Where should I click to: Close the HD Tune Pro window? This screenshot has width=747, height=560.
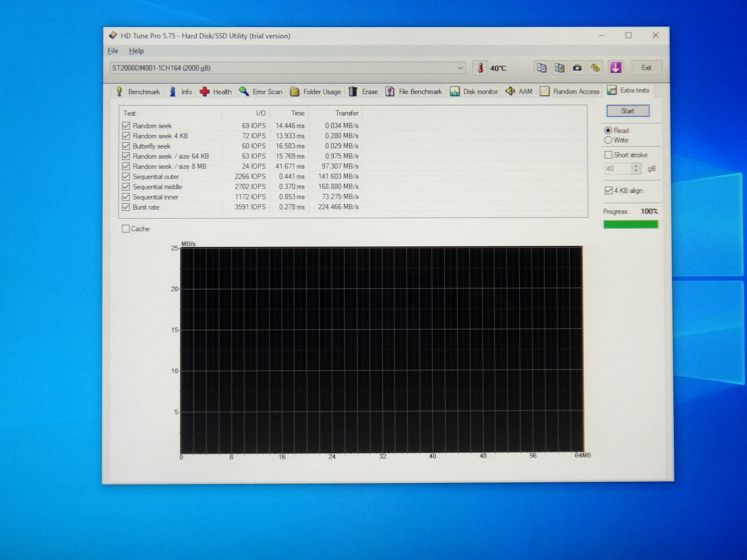click(x=655, y=35)
